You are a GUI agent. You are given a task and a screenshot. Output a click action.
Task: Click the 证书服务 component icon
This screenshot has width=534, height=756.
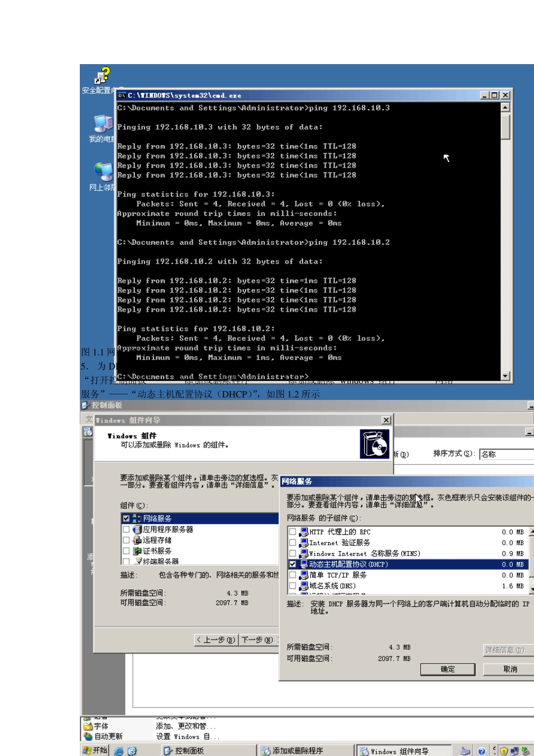(137, 551)
